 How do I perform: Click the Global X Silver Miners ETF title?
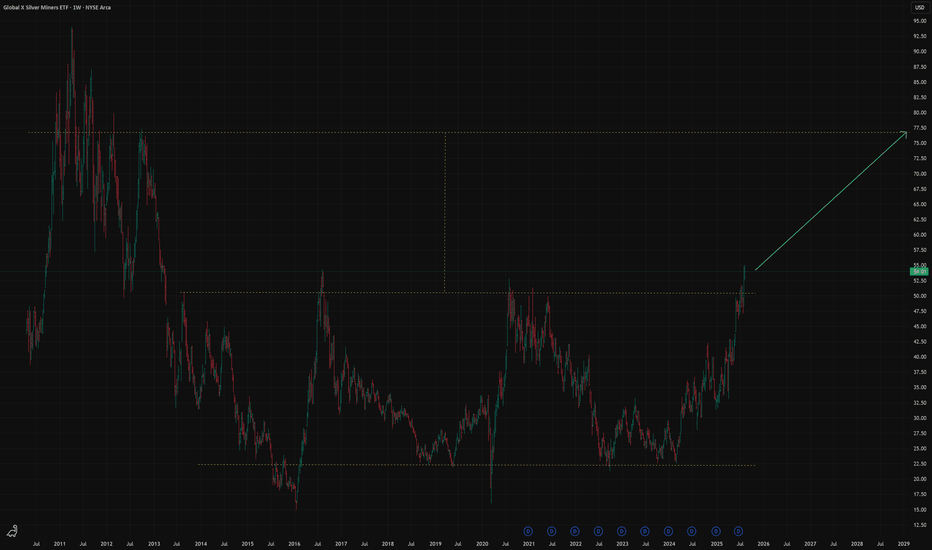(x=57, y=7)
